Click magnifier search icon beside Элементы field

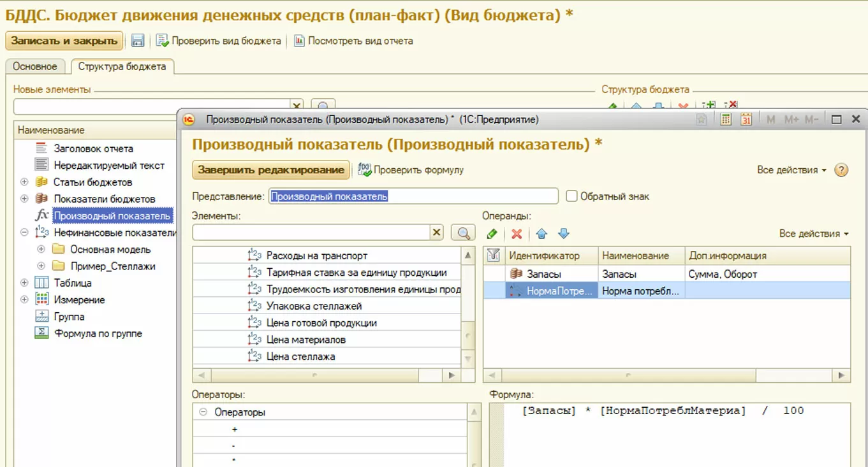[463, 233]
